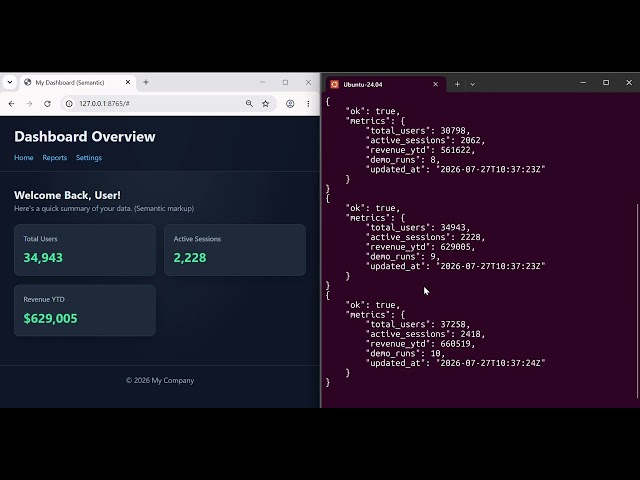Click the Active Sessions card
Viewport: 640px width, 480px height.
(x=235, y=250)
